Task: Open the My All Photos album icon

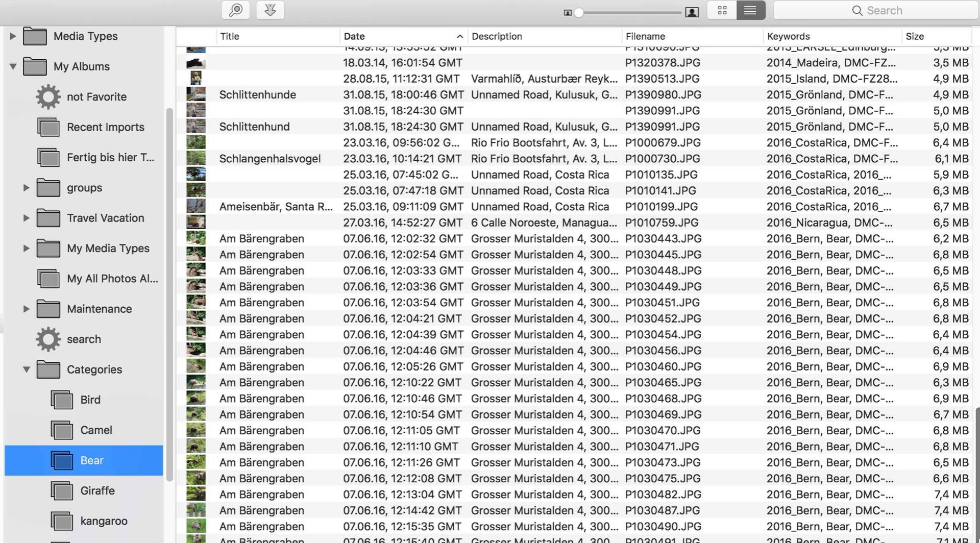Action: 48,279
